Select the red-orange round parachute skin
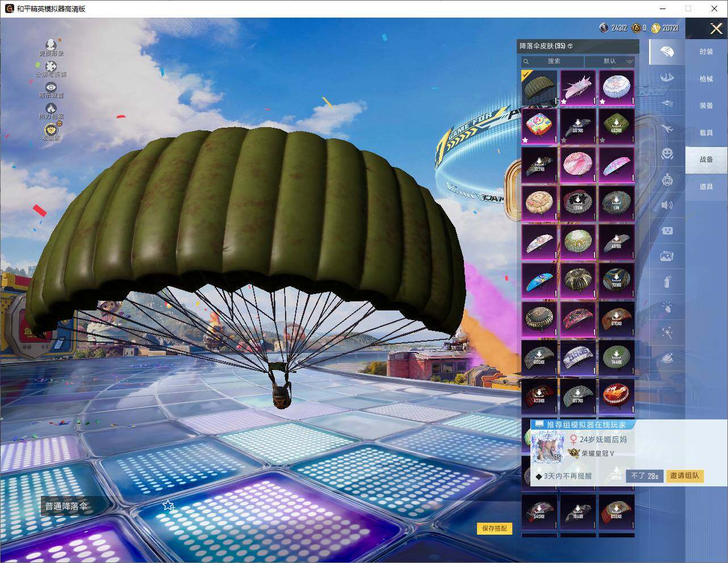This screenshot has height=563, width=728. pos(617,396)
